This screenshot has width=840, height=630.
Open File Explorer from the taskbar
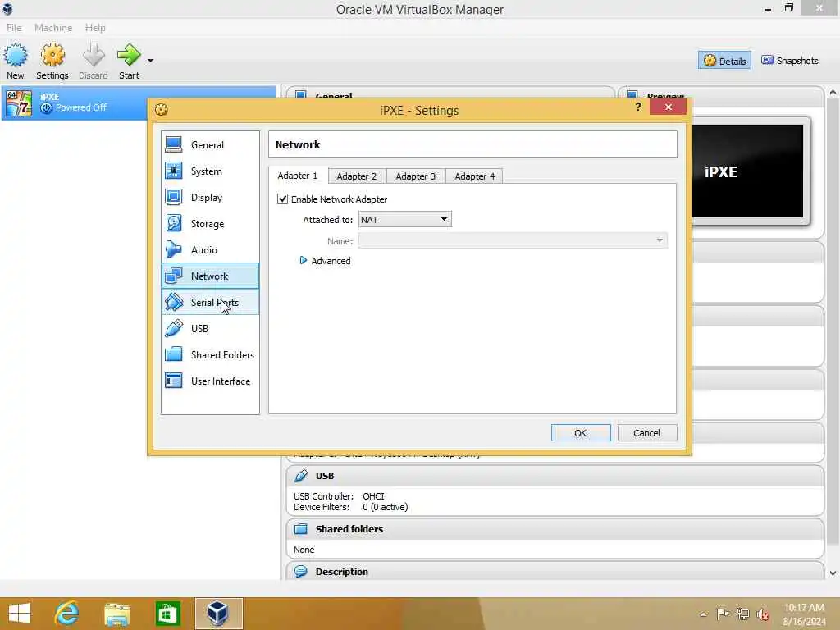pyautogui.click(x=116, y=614)
